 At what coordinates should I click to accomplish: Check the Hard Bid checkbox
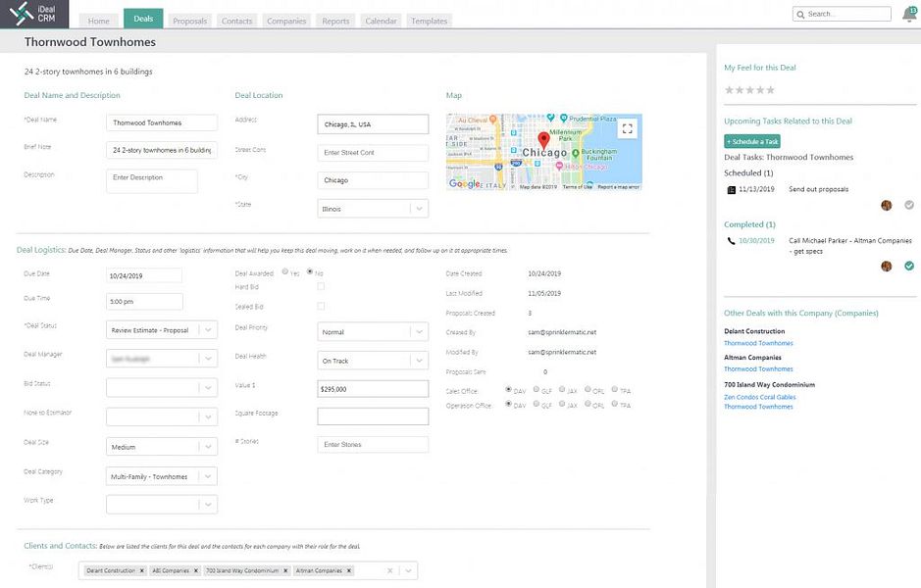(x=321, y=286)
